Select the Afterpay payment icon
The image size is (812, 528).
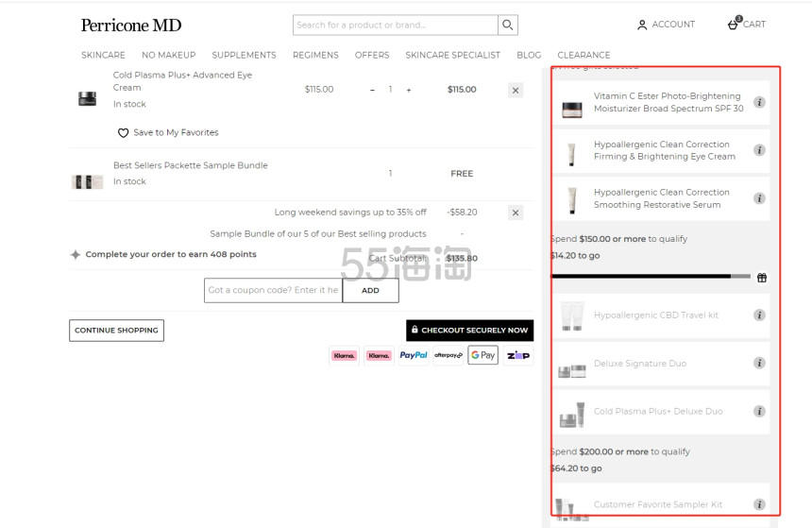tap(448, 355)
